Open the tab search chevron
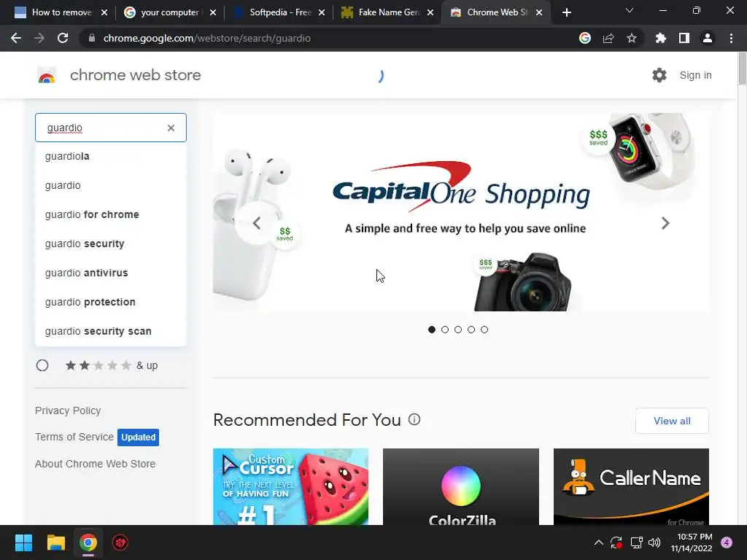 [x=630, y=10]
